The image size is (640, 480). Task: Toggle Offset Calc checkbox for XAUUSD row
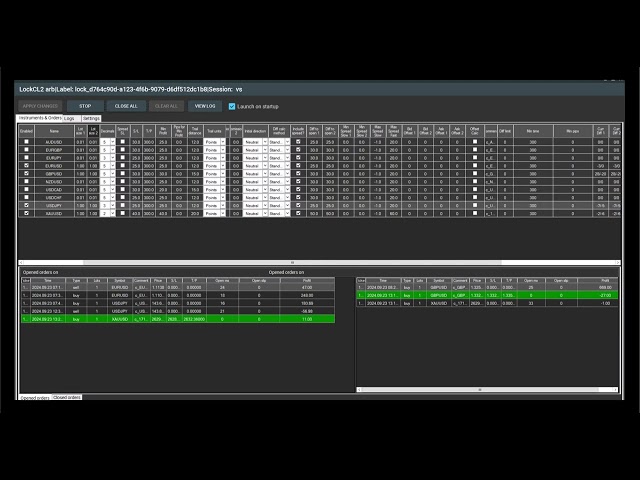[474, 213]
